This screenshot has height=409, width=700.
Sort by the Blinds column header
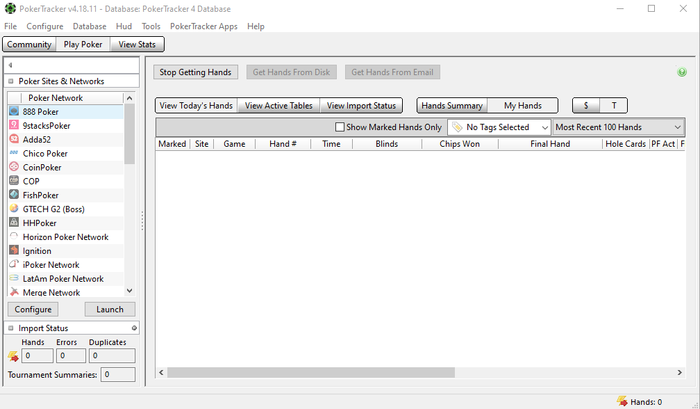click(387, 144)
